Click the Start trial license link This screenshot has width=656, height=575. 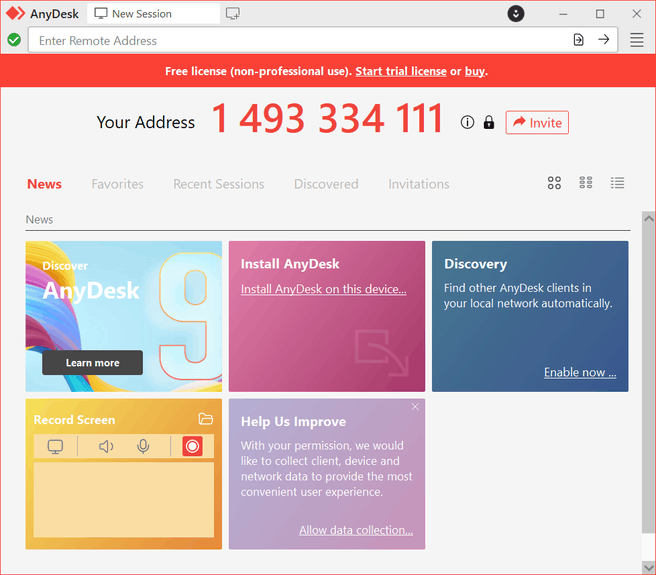point(401,71)
